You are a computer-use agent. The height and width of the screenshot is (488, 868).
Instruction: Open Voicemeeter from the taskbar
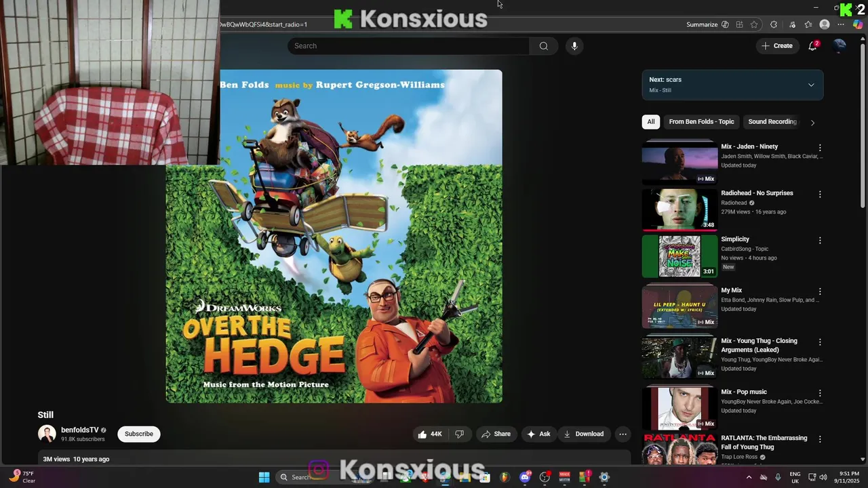pyautogui.click(x=564, y=477)
